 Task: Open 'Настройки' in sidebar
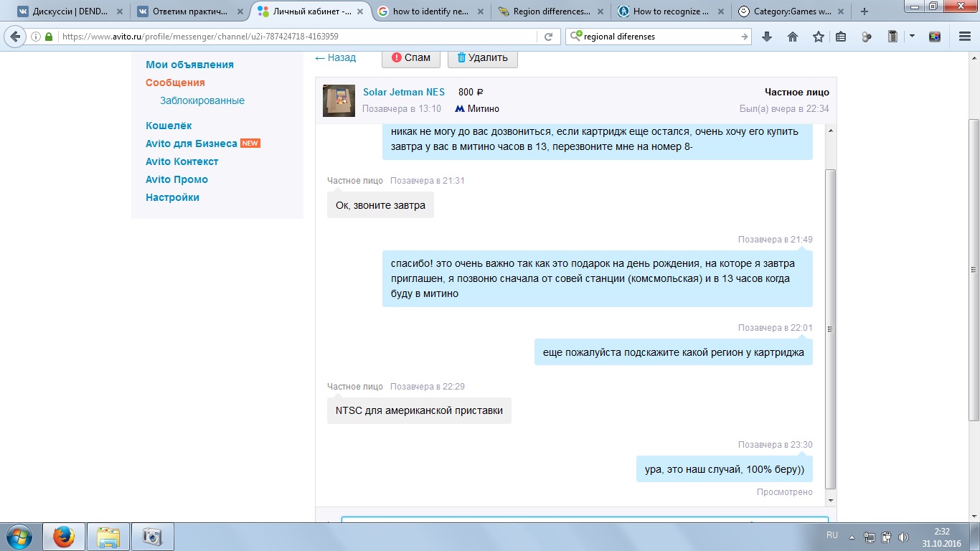click(x=172, y=197)
